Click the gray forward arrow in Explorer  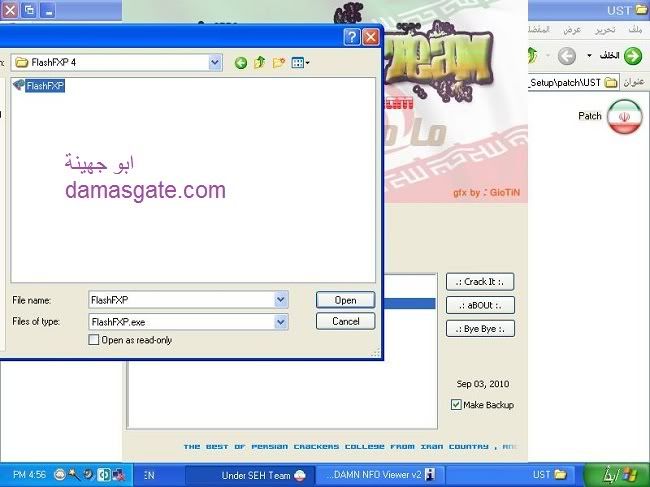pyautogui.click(x=566, y=56)
